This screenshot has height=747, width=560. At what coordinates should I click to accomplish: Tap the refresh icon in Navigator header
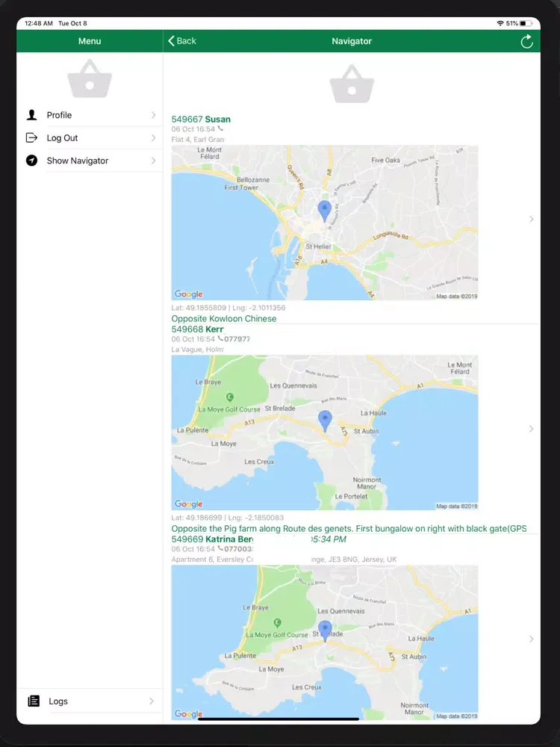tap(526, 41)
